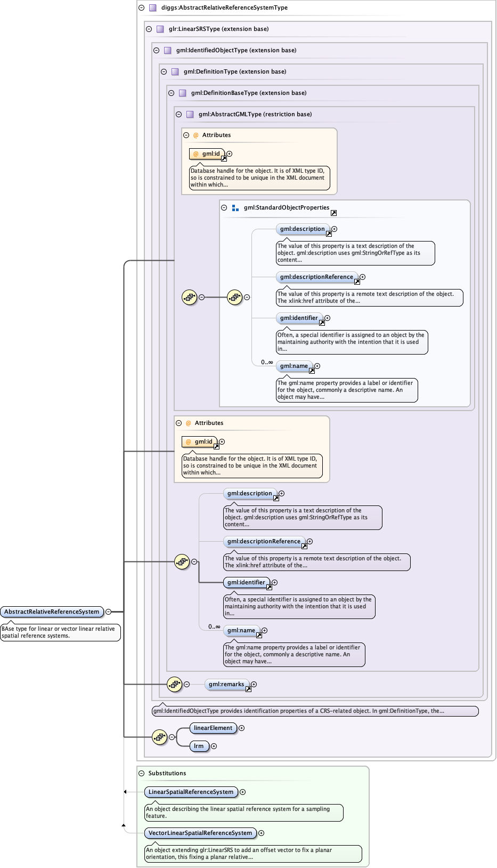
Task: Select the AbstractRelativeReferenceSystem element box
Action: point(52,612)
